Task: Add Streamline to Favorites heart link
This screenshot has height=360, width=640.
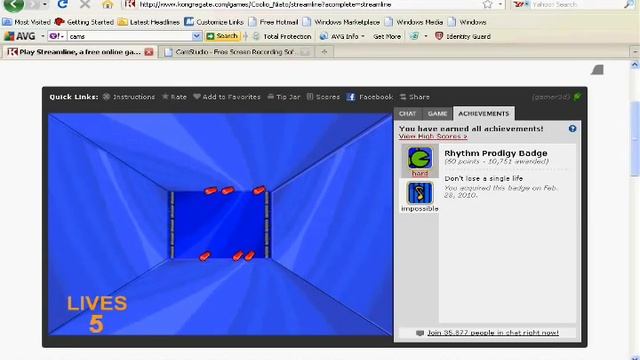Action: click(227, 97)
